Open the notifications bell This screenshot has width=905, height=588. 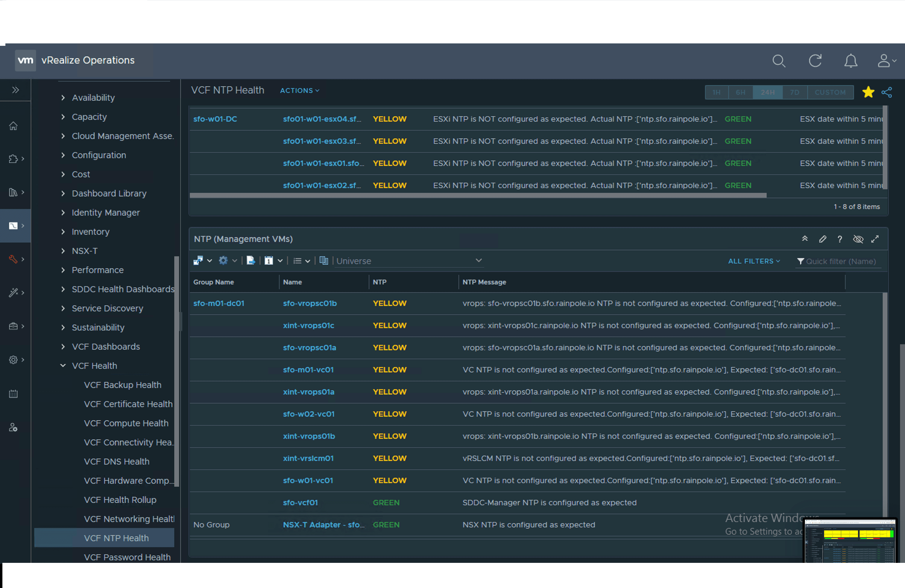(851, 61)
